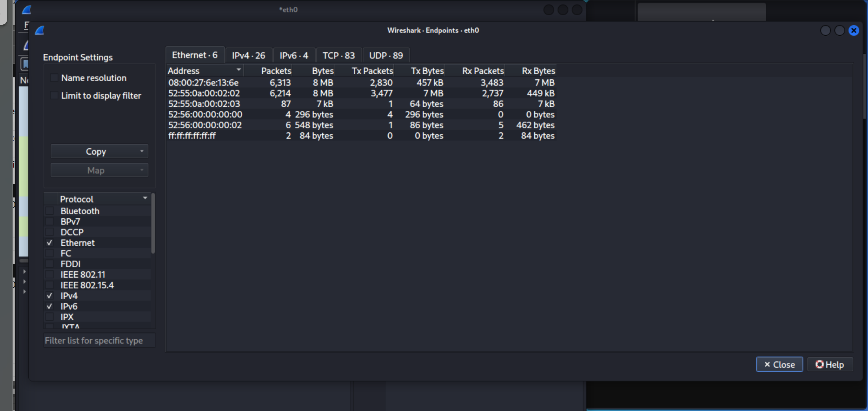
Task: Click the Wireshark fin icon in Endpoints title bar
Action: (x=40, y=30)
